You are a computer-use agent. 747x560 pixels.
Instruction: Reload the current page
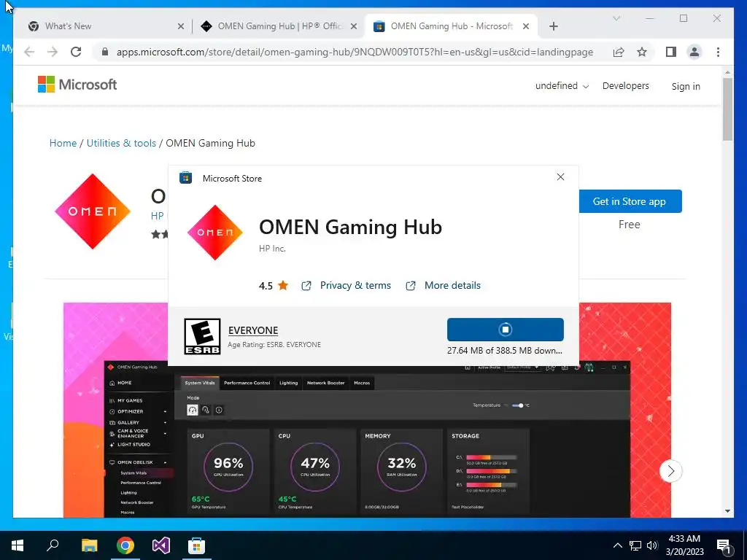click(76, 52)
